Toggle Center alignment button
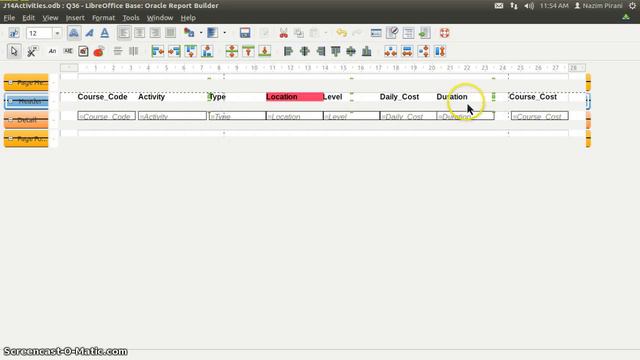Screen dimensions: 640x360 140,33
